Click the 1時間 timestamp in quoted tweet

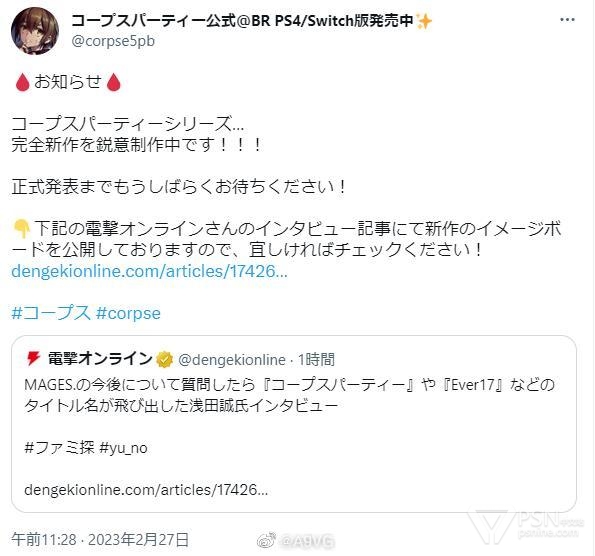click(x=316, y=359)
